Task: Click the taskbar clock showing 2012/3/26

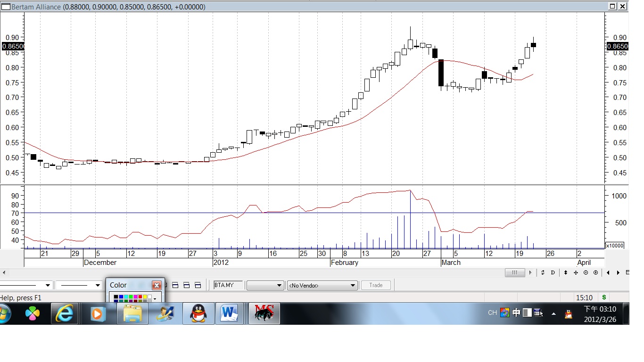Action: [x=600, y=314]
